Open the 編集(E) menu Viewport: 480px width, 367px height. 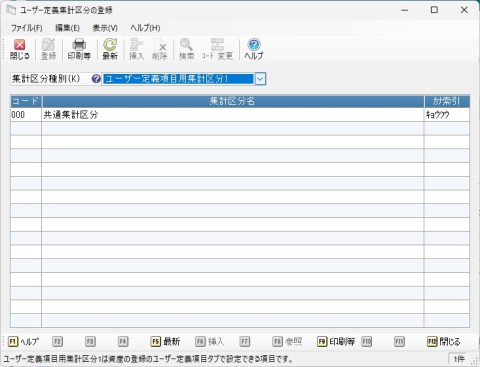[67, 28]
